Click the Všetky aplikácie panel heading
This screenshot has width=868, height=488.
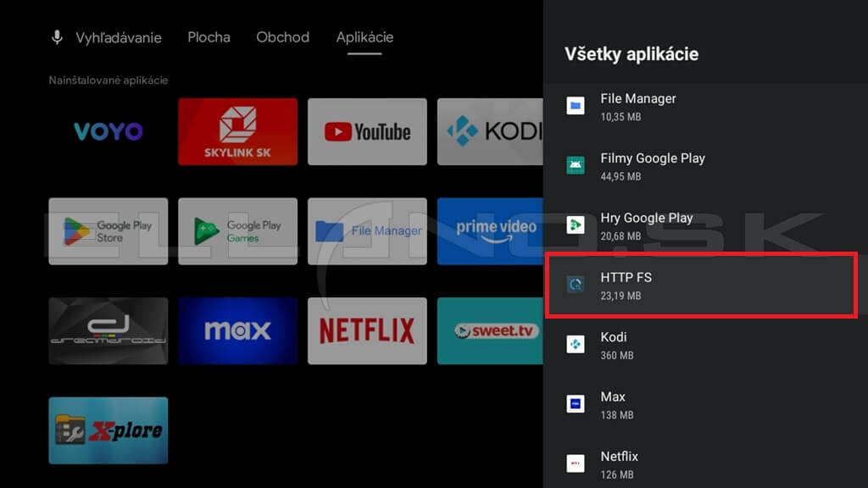coord(632,54)
